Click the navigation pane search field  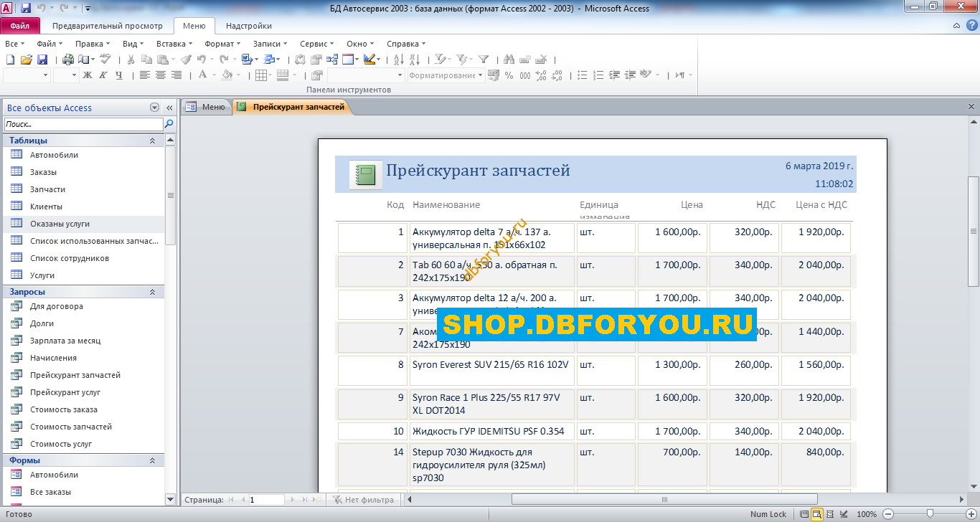(x=83, y=124)
